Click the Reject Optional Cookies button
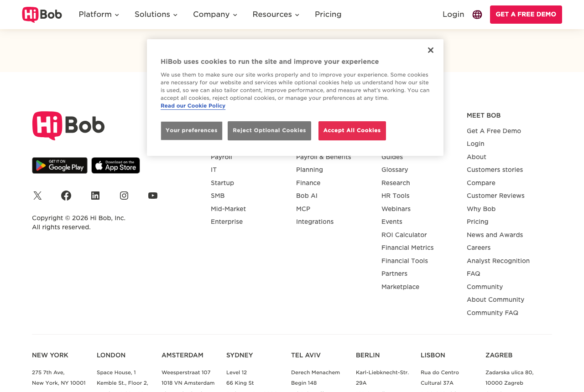The image size is (584, 392). (269, 131)
